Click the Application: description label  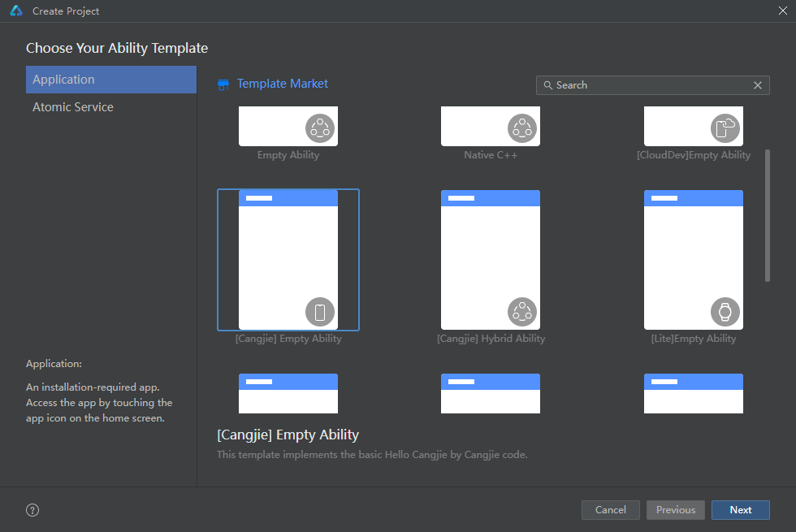[x=54, y=364]
